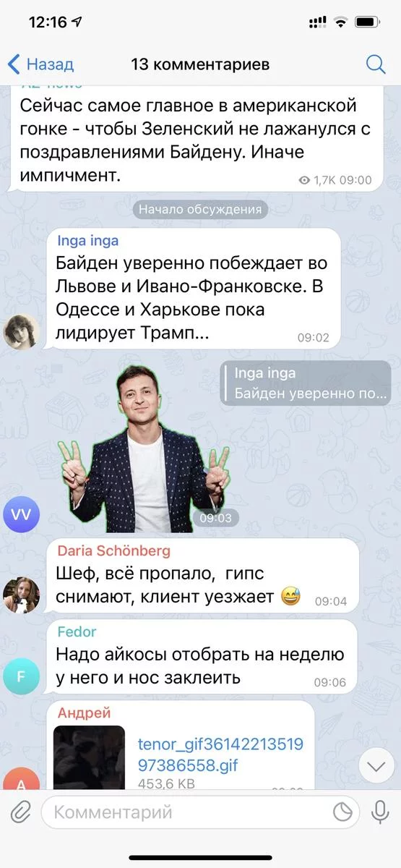The image size is (401, 868).
Task: Tap the 13 комментариев header title
Action: click(x=200, y=64)
